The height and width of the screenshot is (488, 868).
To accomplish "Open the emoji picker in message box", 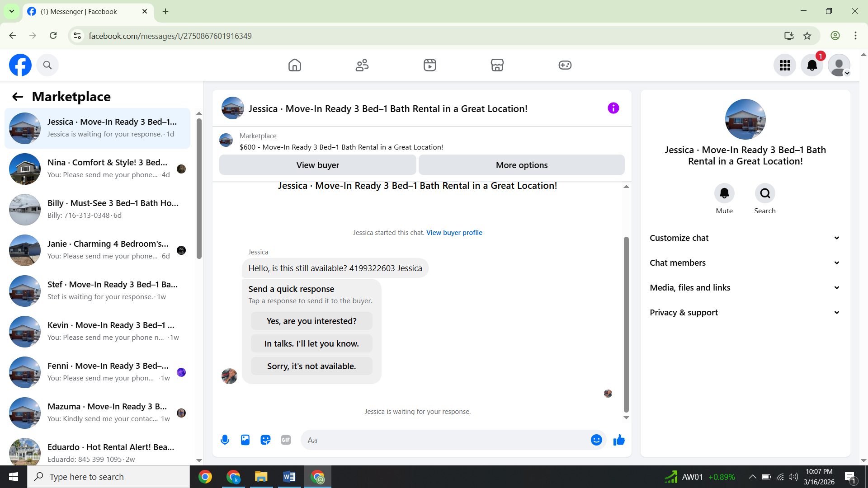I will click(596, 440).
